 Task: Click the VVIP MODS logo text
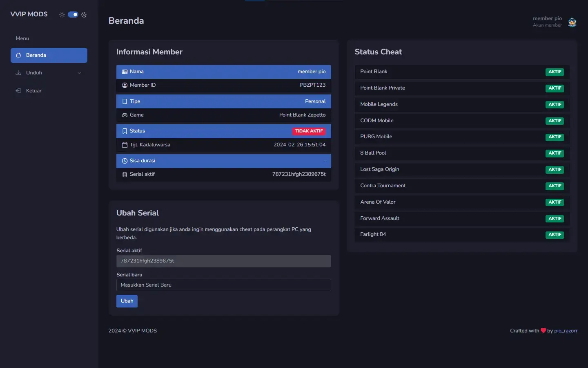(29, 14)
